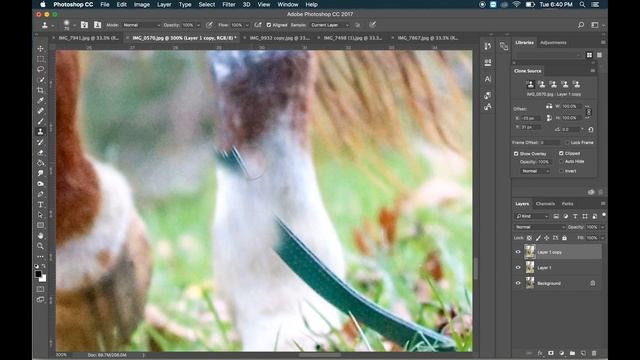
Task: Click the Frame Offset input field
Action: coord(550,142)
